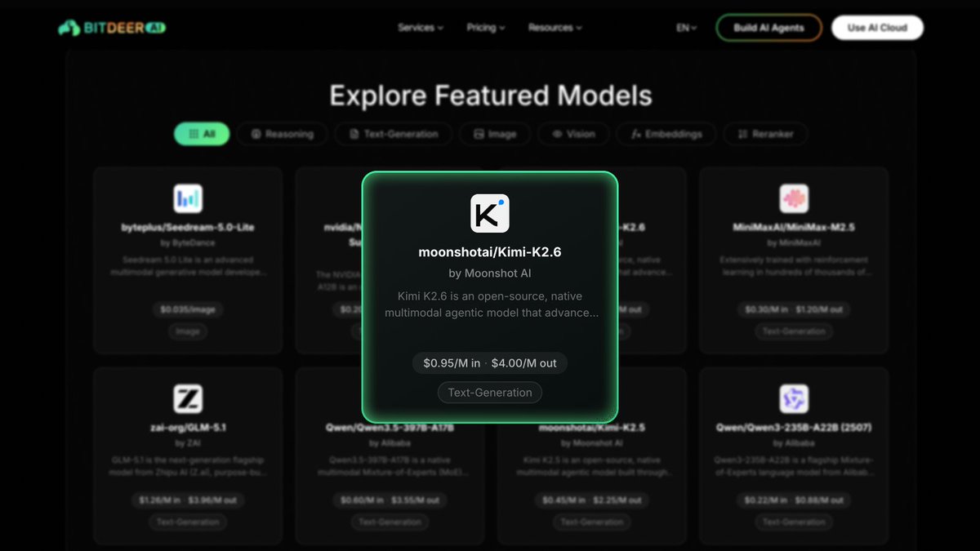Click the grid icon in All tab
Viewport: 980px width, 551px height.
193,134
